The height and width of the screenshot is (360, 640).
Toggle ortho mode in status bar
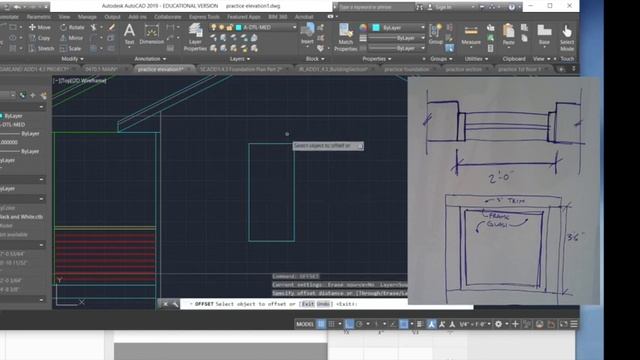pos(349,324)
